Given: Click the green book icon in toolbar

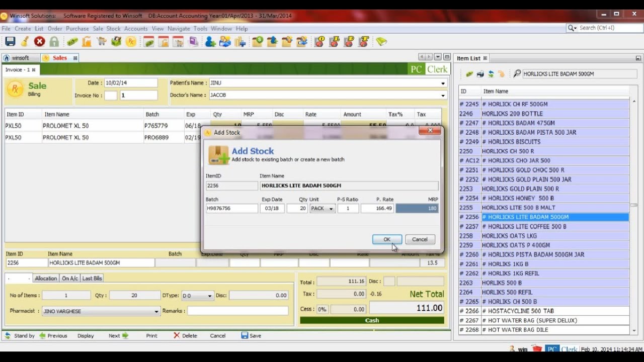Looking at the screenshot, I should coord(381,42).
